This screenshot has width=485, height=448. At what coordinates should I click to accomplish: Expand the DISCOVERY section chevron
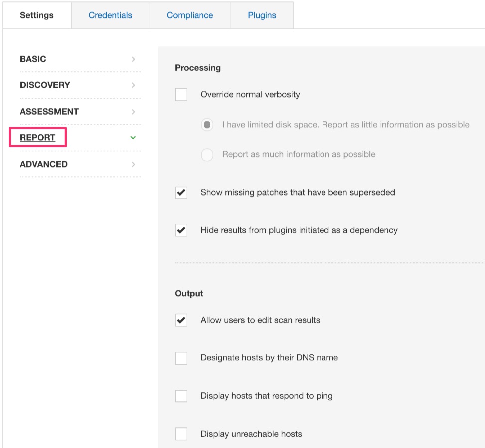[x=133, y=85]
